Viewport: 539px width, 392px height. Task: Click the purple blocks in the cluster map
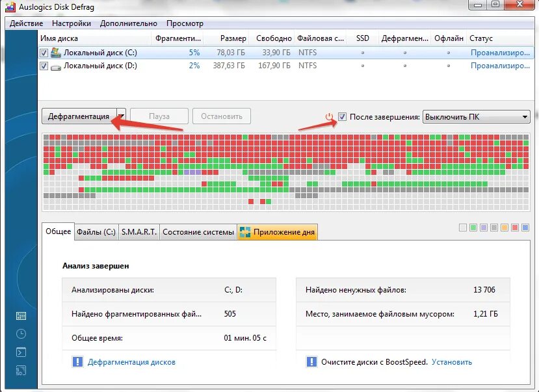coord(192,172)
